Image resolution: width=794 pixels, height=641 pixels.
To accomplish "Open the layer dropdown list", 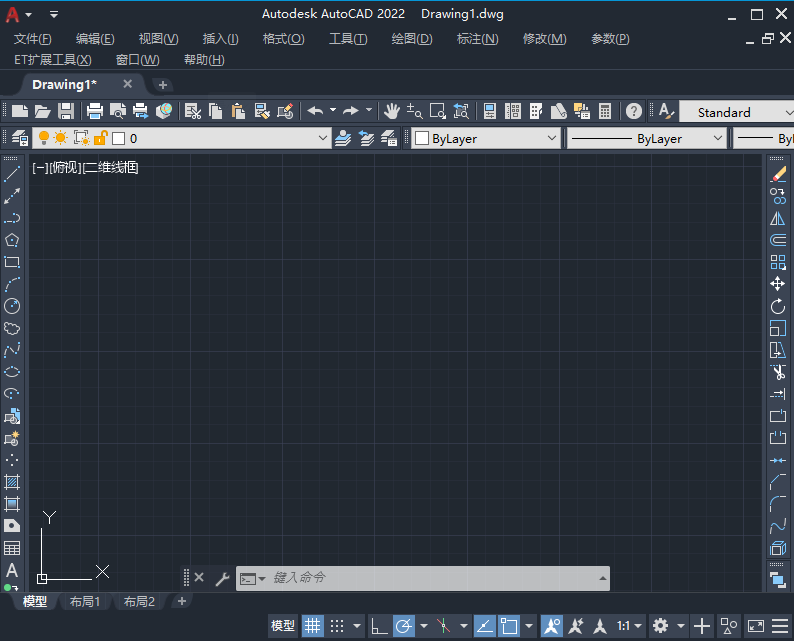I will pyautogui.click(x=322, y=139).
